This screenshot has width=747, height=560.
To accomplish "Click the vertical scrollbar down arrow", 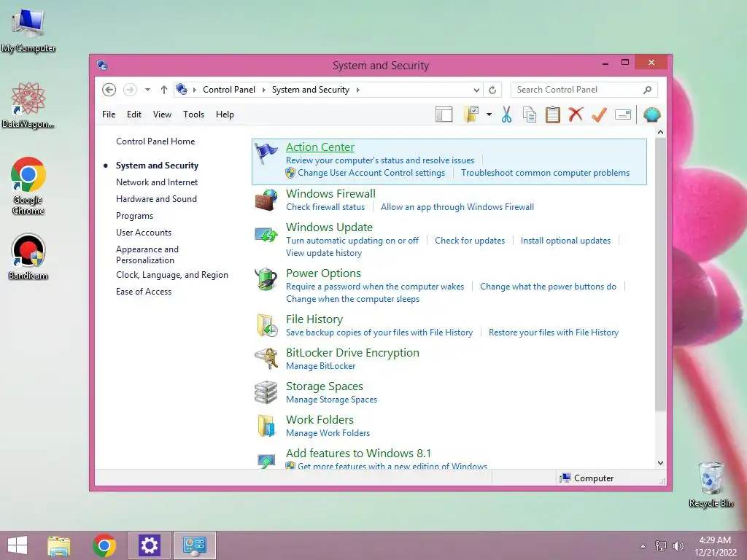I will (660, 463).
